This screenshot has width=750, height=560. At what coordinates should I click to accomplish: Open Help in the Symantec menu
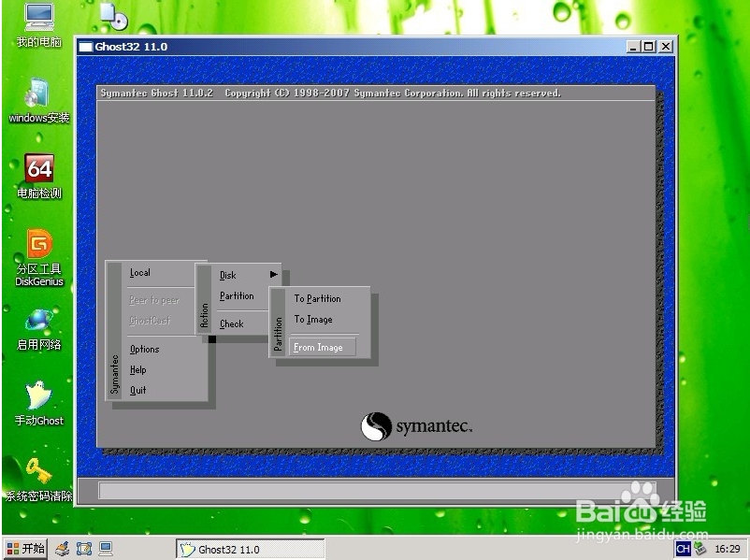coord(138,369)
